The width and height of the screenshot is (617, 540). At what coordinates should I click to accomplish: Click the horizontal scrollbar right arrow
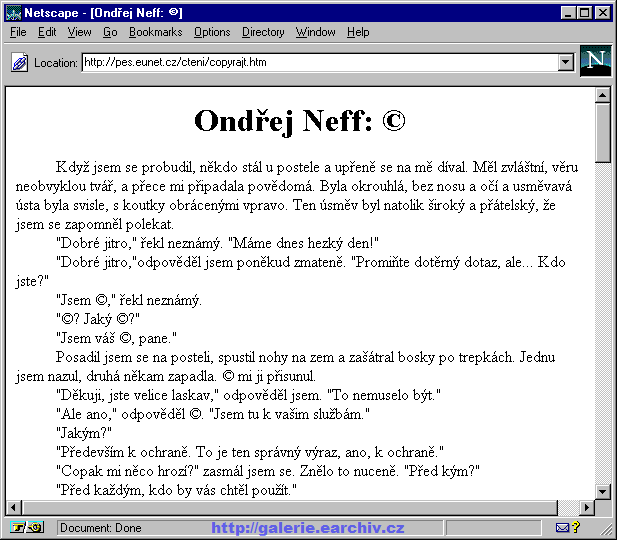(x=587, y=507)
